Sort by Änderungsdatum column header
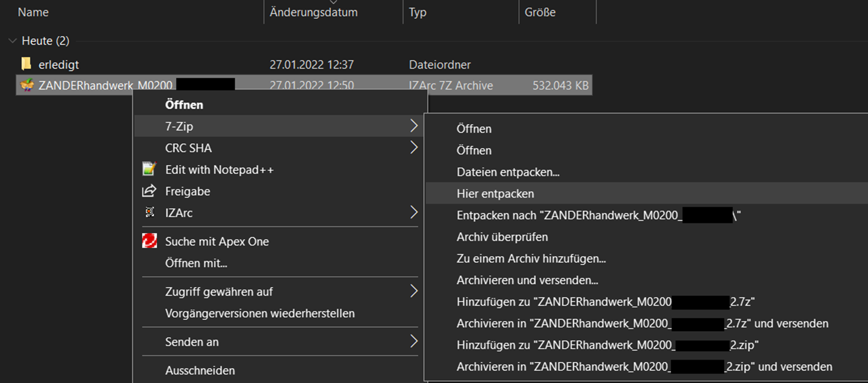The image size is (868, 383). click(x=314, y=12)
